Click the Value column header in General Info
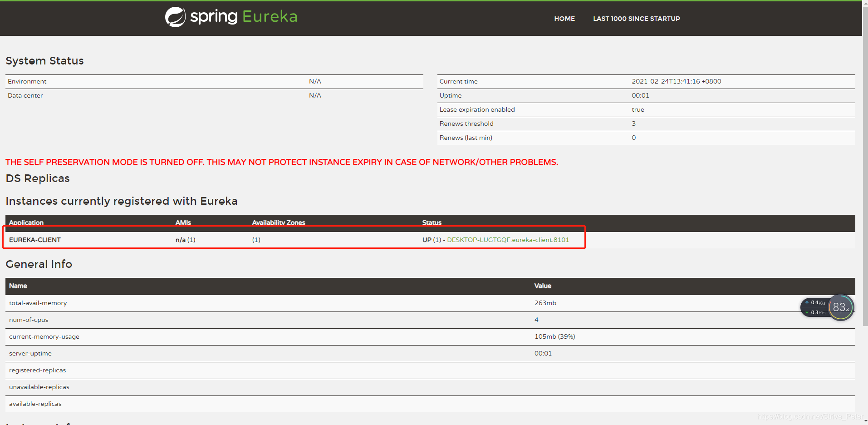 (543, 286)
